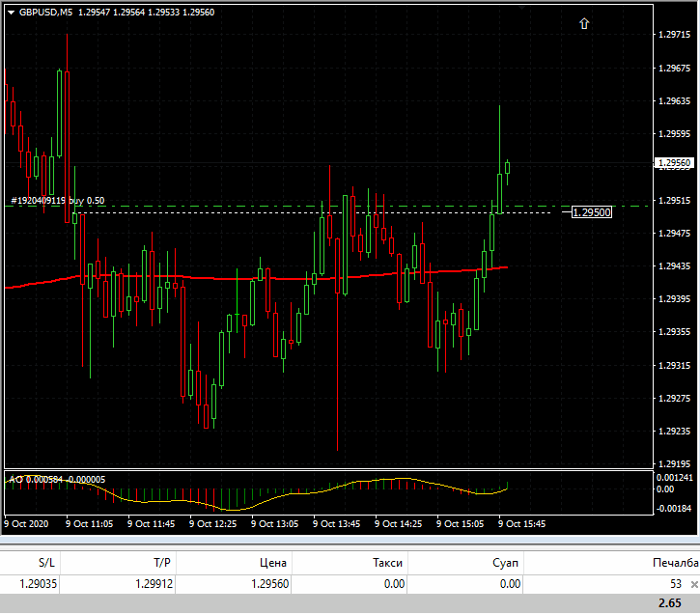Click the GBPUSD,M5 chart title text
This screenshot has height=614, width=700.
pyautogui.click(x=45, y=13)
